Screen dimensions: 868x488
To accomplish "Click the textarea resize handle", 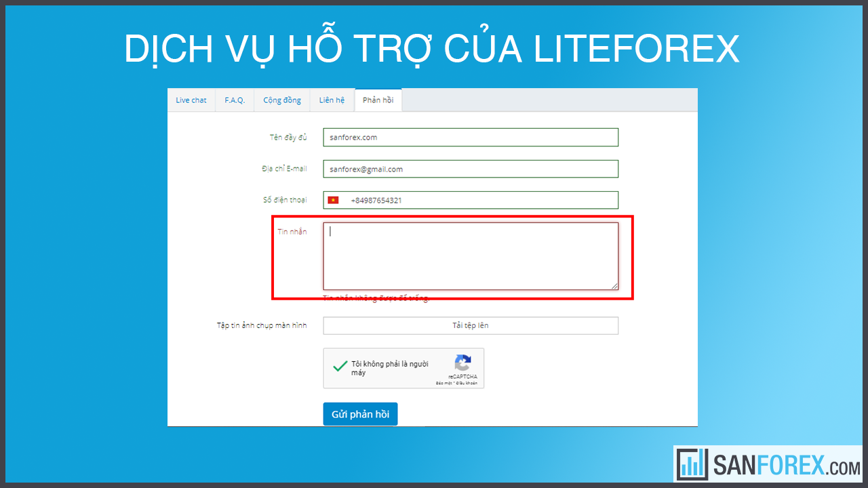I will tap(614, 286).
